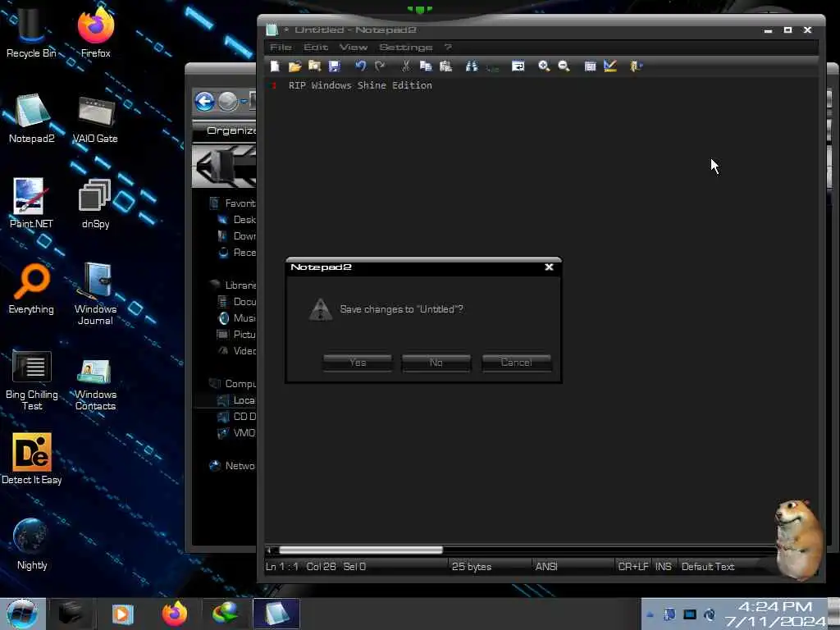840x630 pixels.
Task: Click the INS status bar entry
Action: point(663,566)
